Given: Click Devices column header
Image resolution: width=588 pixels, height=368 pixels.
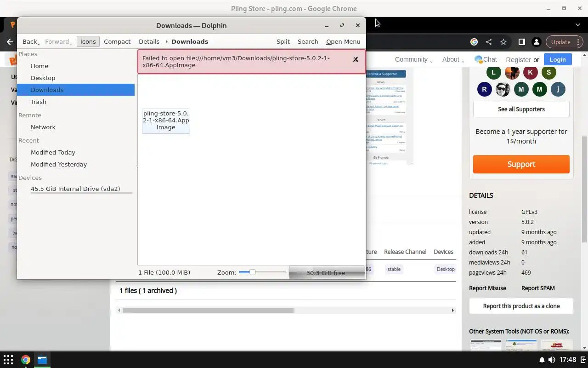Looking at the screenshot, I should coord(443,252).
